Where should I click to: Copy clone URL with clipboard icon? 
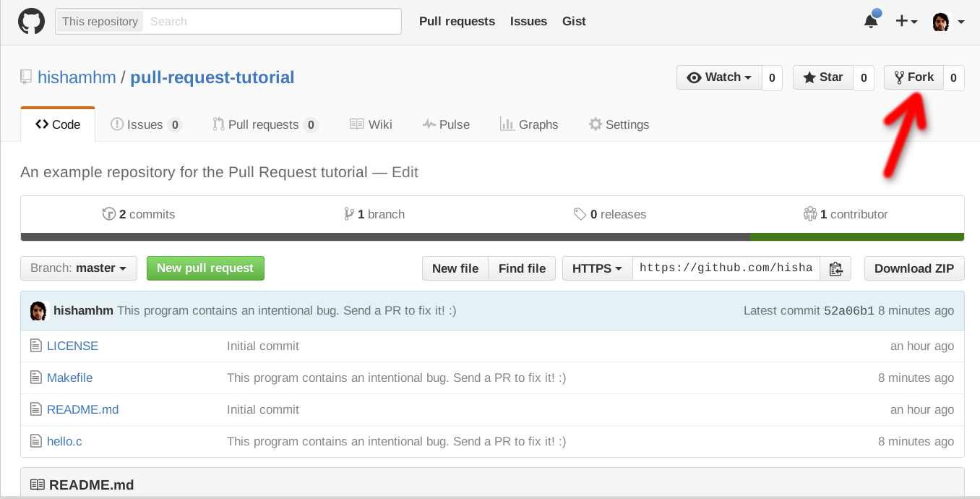click(836, 268)
